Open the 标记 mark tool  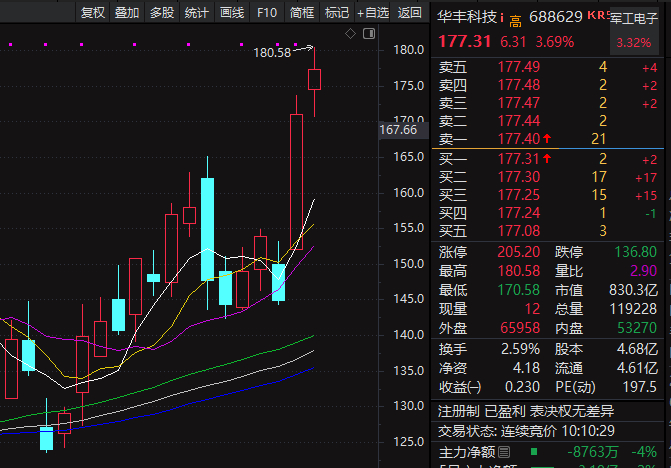click(x=337, y=13)
